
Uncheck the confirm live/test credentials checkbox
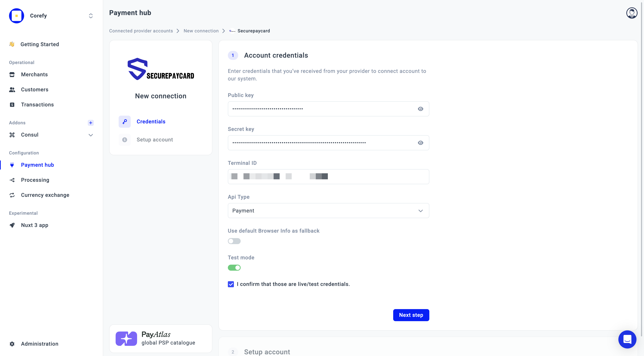pyautogui.click(x=231, y=284)
